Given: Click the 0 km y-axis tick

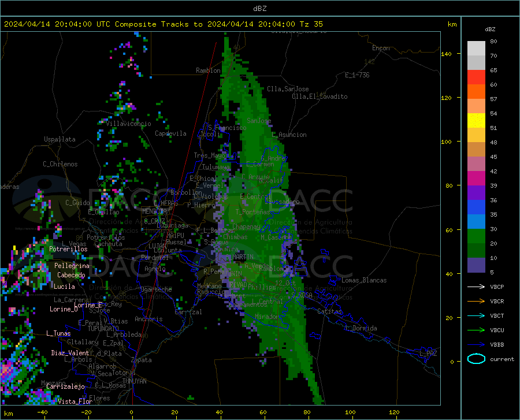Looking at the screenshot, I should click(x=452, y=362).
